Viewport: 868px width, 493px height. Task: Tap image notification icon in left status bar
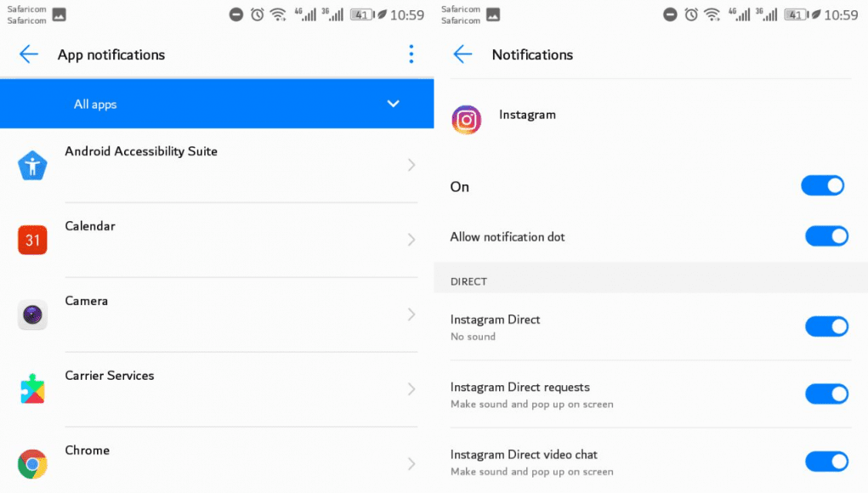click(x=60, y=15)
